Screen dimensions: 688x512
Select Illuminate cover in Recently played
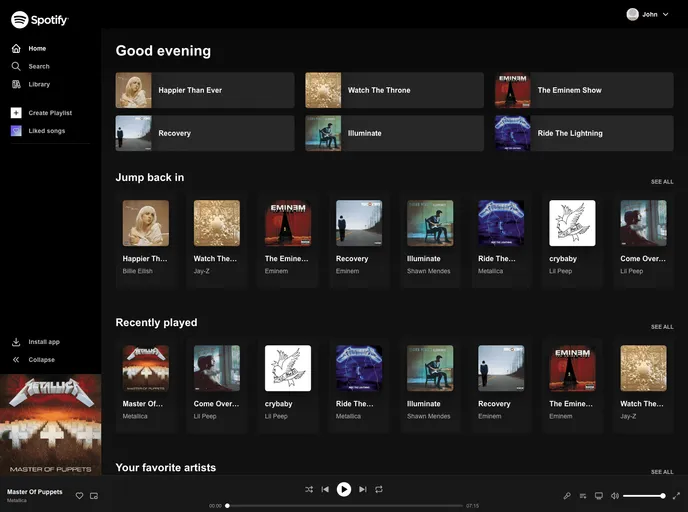click(430, 368)
